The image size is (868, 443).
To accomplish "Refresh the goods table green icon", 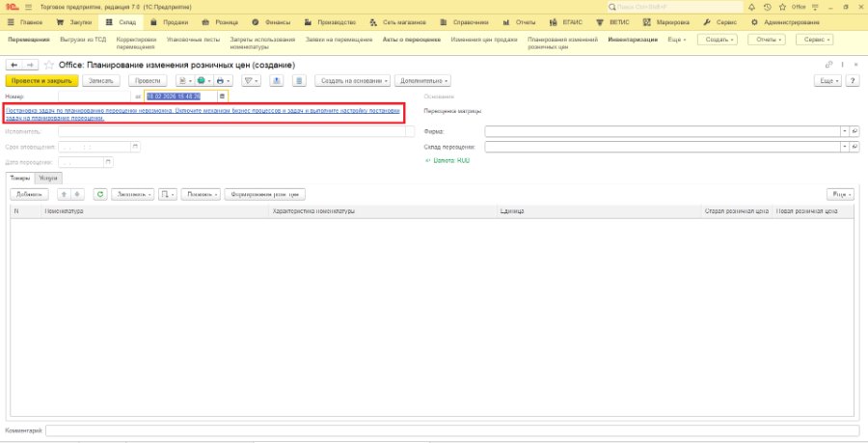I will coord(100,194).
